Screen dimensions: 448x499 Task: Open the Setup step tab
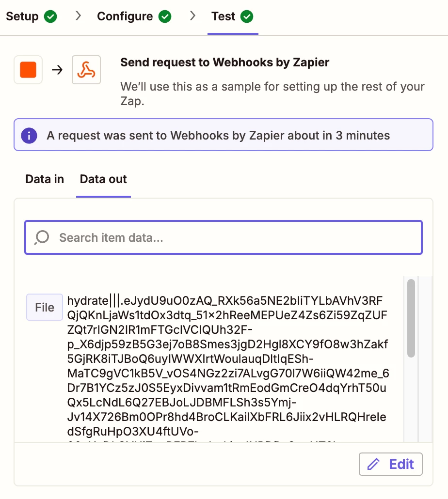coord(31,16)
